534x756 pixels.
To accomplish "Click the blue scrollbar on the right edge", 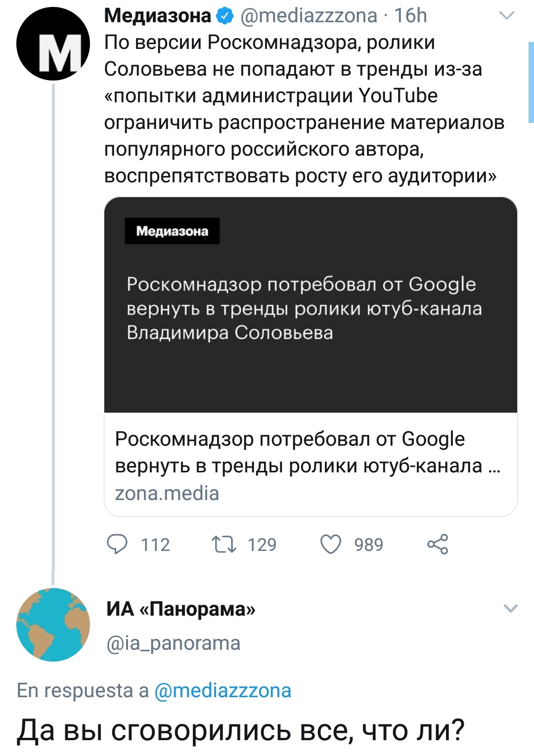I will (x=531, y=83).
